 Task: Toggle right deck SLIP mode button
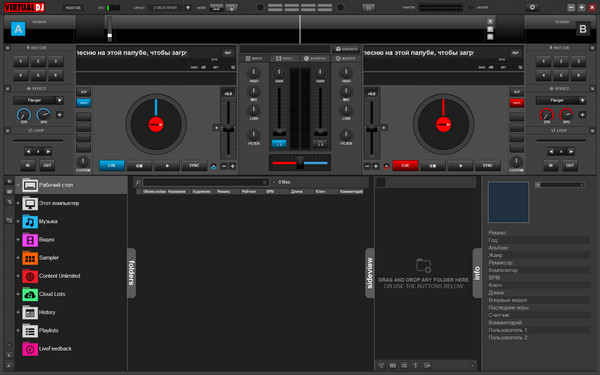tap(517, 92)
